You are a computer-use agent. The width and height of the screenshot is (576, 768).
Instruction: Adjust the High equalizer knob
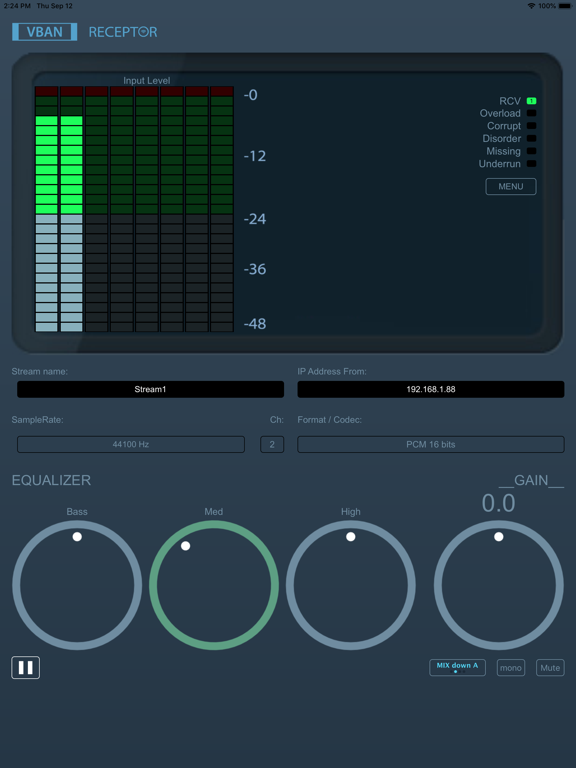(x=351, y=585)
